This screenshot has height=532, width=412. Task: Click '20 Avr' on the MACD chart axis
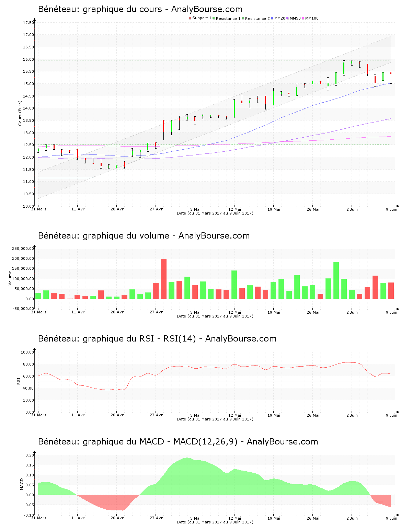click(x=117, y=518)
